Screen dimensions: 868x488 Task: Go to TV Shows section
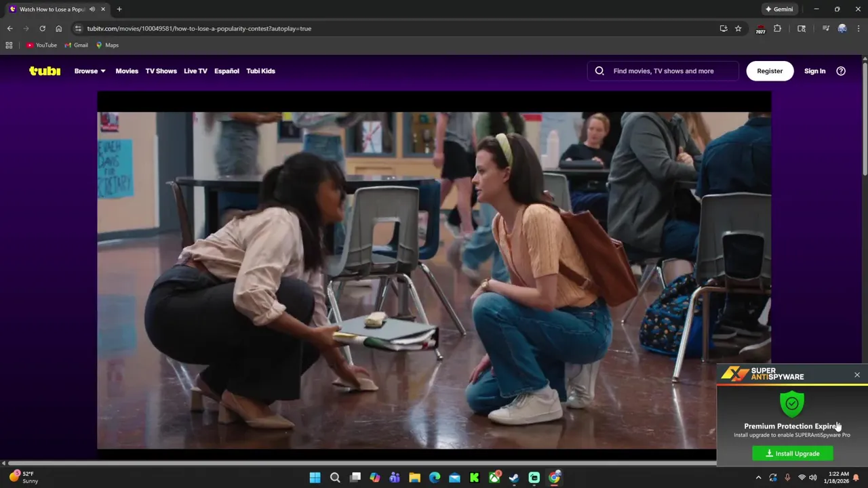click(161, 70)
